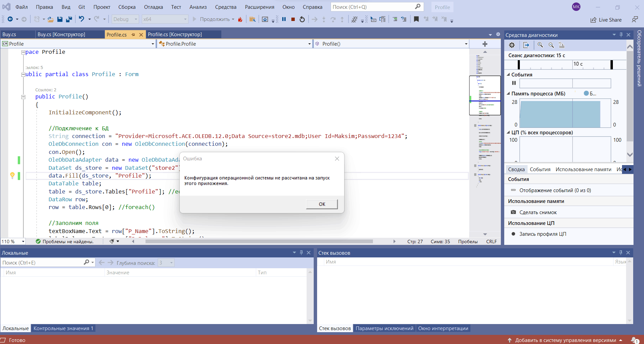This screenshot has width=644, height=344.
Task: Click the Find in Files toolbar icon
Action: [252, 19]
